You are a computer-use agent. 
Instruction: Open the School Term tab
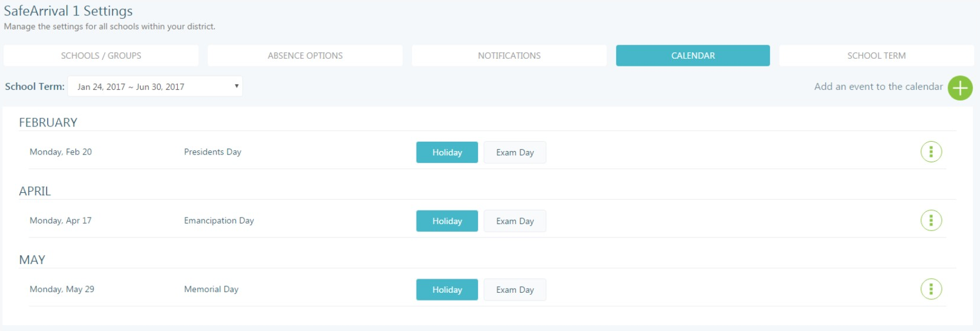[x=876, y=56]
